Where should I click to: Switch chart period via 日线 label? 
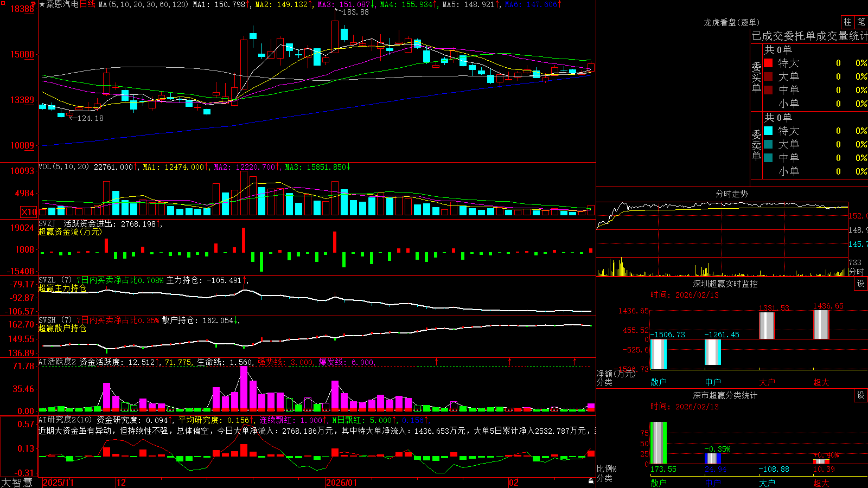click(x=87, y=4)
